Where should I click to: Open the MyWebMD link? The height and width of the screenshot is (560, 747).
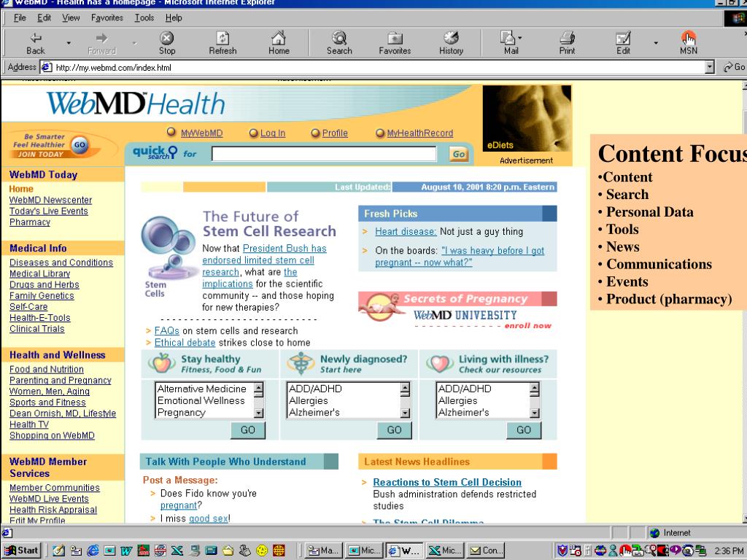tap(201, 133)
